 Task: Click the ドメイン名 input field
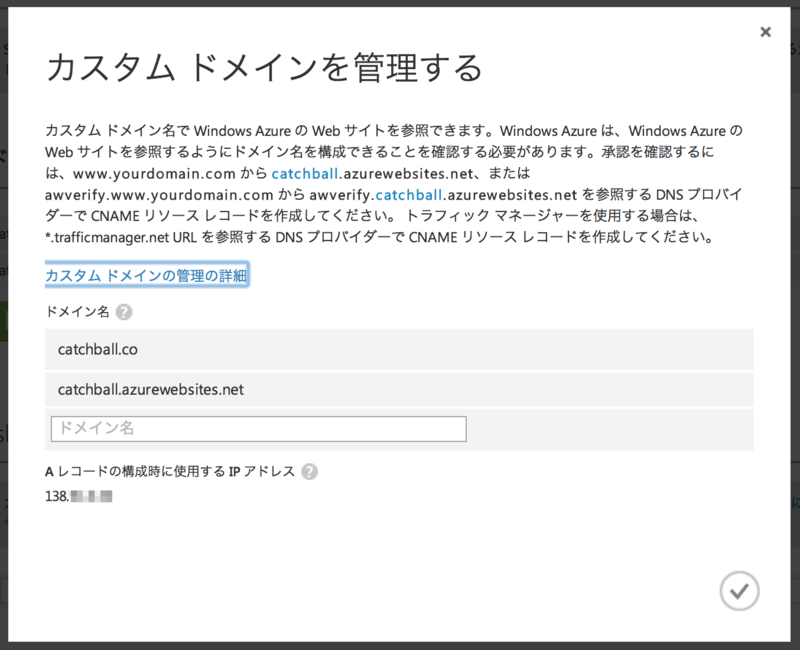click(x=258, y=428)
